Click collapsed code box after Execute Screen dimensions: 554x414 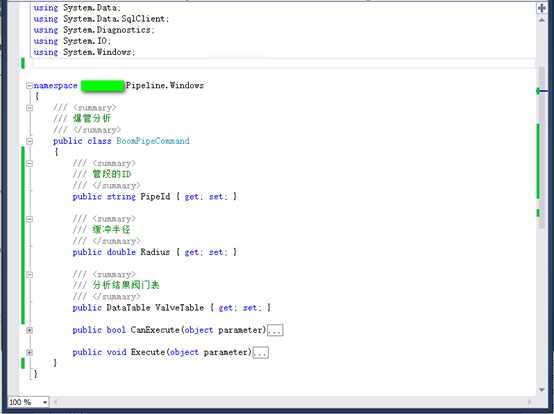[261, 353]
